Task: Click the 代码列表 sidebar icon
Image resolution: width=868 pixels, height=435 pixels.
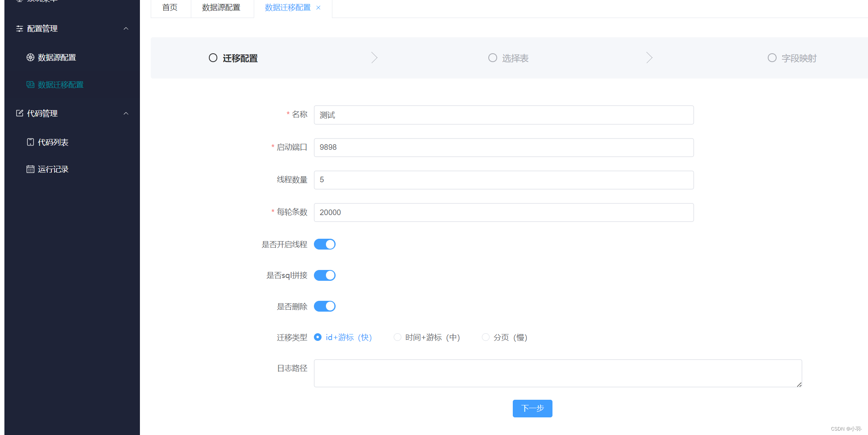Action: point(30,142)
